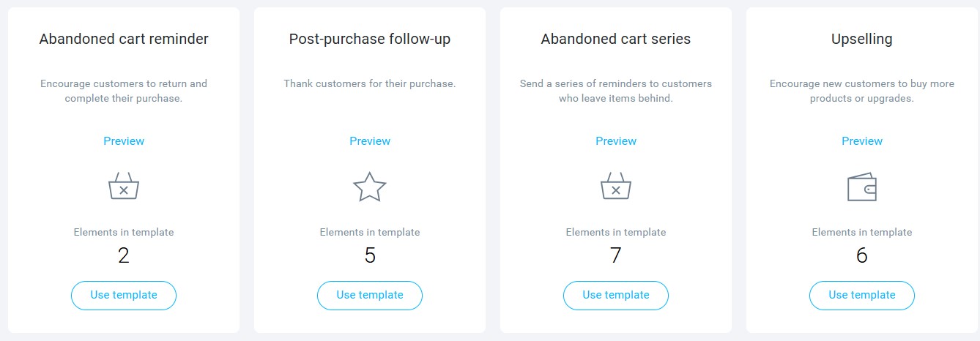
Task: Select the Abandoned cart series title
Action: (616, 40)
